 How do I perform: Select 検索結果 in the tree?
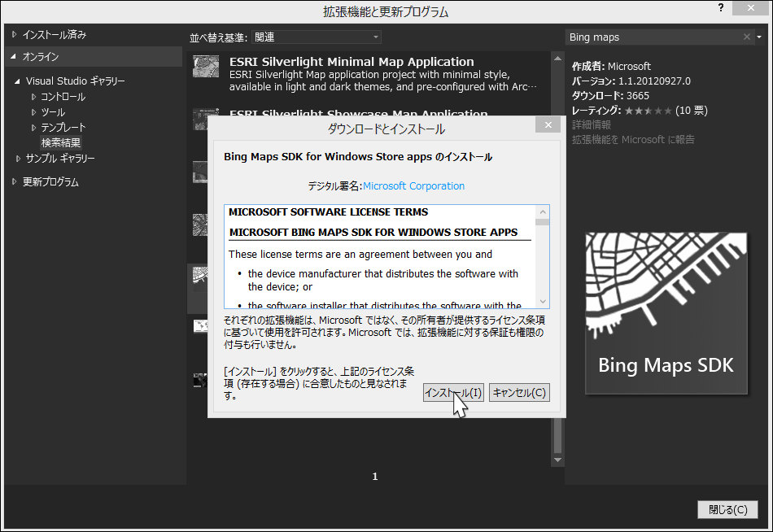(61, 143)
